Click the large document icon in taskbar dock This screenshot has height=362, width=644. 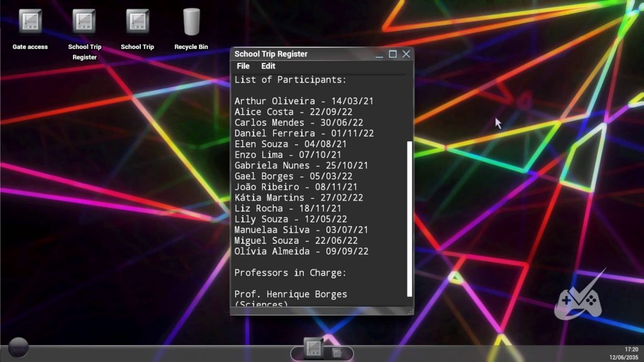pyautogui.click(x=313, y=348)
